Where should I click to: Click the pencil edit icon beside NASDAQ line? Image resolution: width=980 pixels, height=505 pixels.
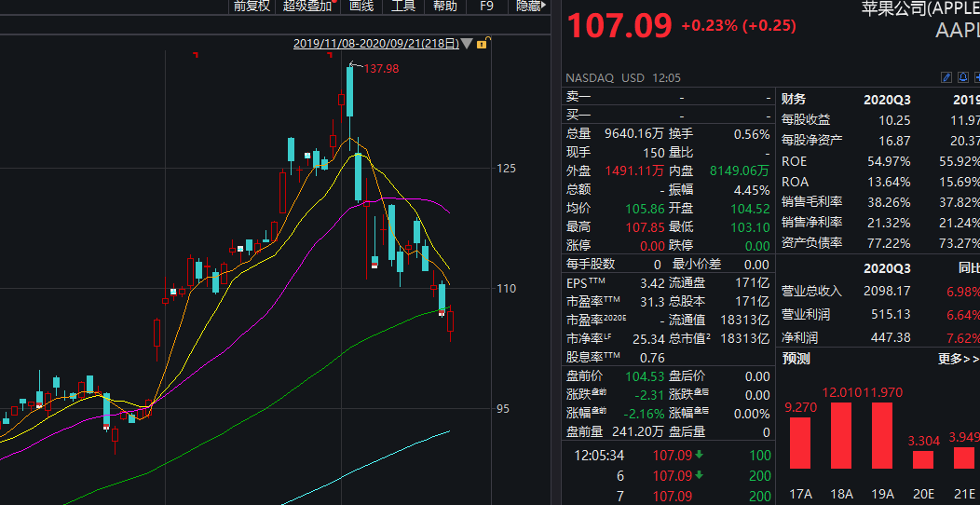(x=946, y=77)
